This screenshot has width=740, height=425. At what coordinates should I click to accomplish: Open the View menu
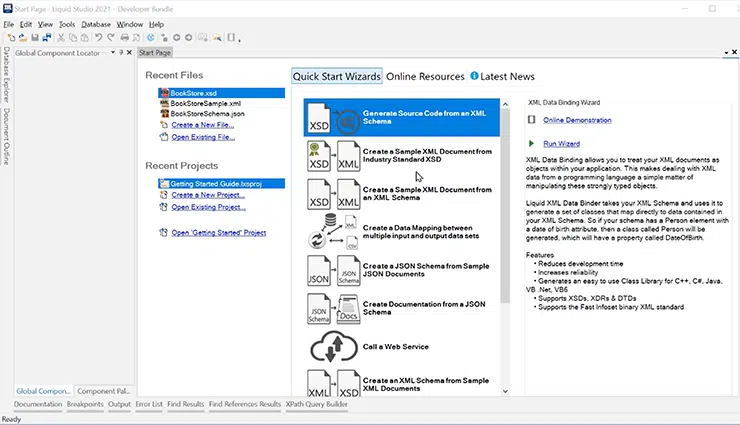coord(45,25)
